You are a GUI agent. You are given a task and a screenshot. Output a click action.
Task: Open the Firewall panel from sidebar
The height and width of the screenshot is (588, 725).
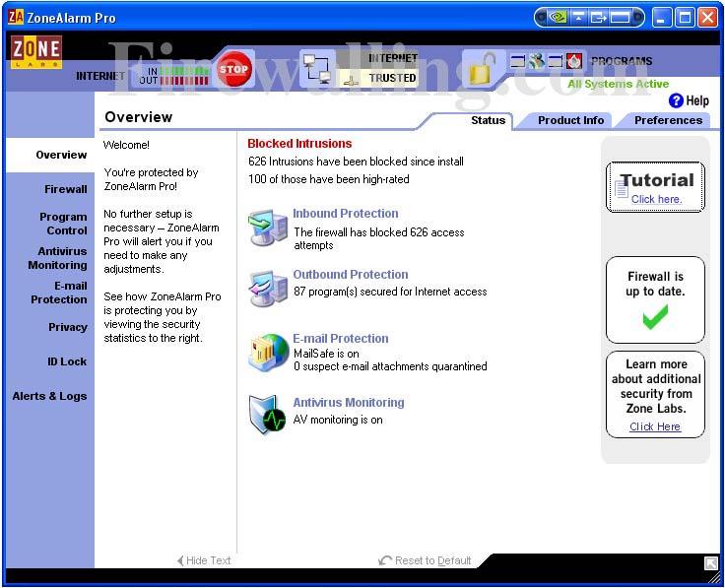(66, 189)
